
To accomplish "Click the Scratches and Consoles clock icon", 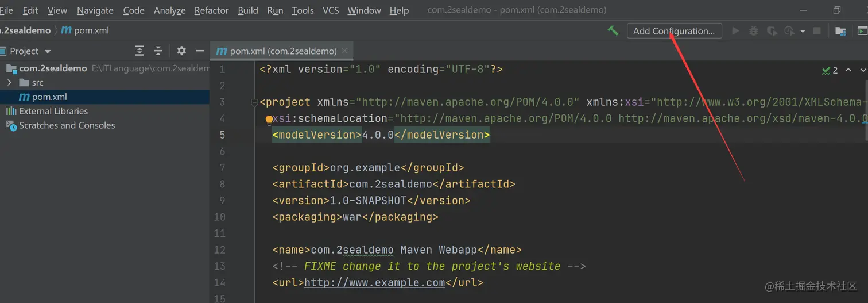I will (x=11, y=125).
